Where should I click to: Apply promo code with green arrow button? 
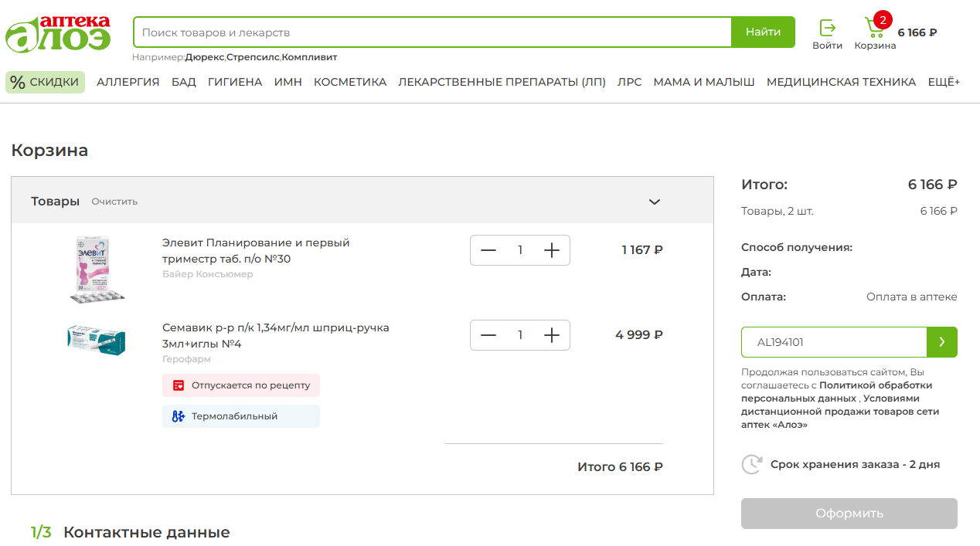pyautogui.click(x=941, y=342)
